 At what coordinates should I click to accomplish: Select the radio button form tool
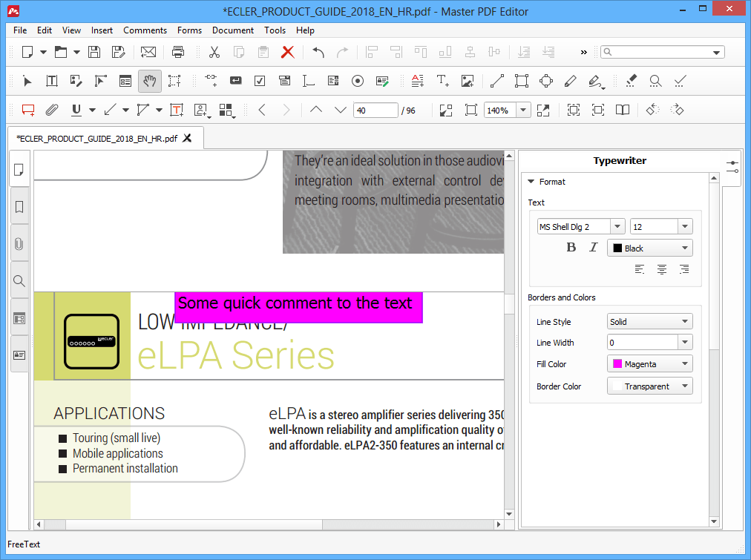coord(357,81)
